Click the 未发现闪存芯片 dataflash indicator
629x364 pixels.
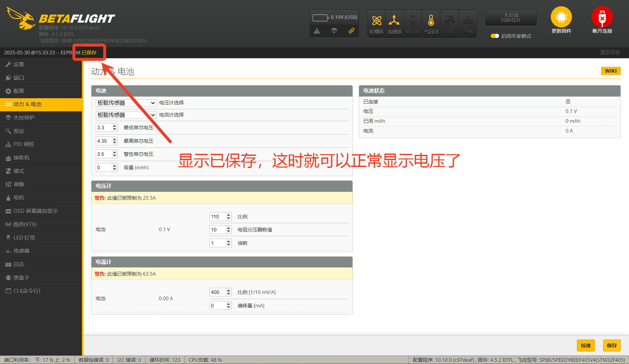pos(511,18)
